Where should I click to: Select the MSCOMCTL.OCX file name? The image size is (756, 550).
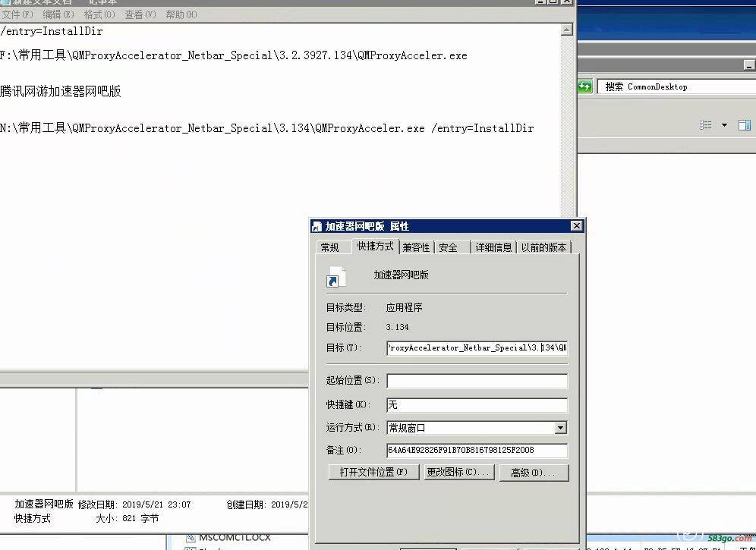pos(235,537)
